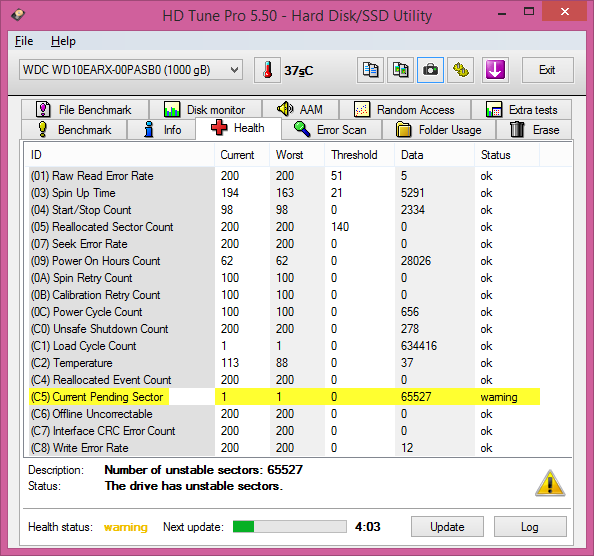Switch to the Error Scan tab
This screenshot has height=556, width=594.
pyautogui.click(x=331, y=130)
